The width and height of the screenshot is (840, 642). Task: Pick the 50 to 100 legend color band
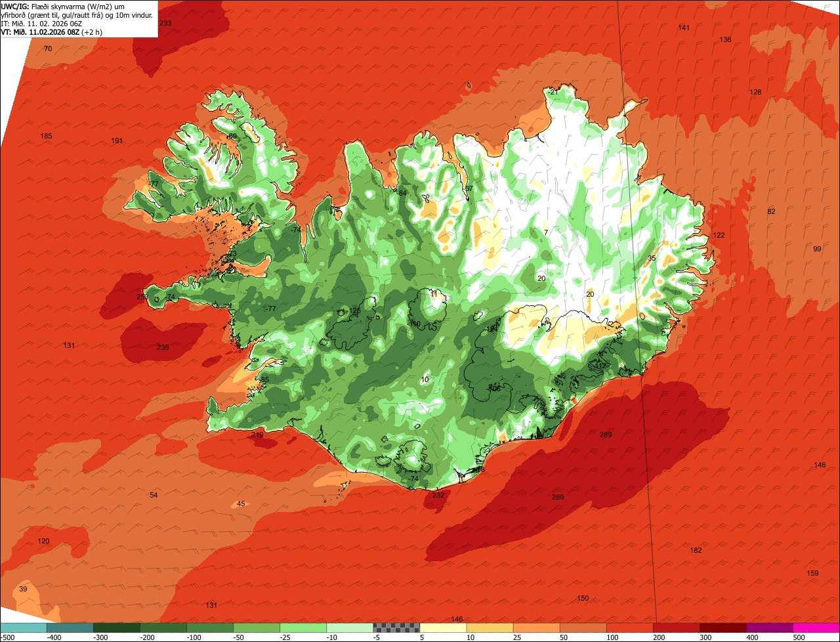click(583, 628)
